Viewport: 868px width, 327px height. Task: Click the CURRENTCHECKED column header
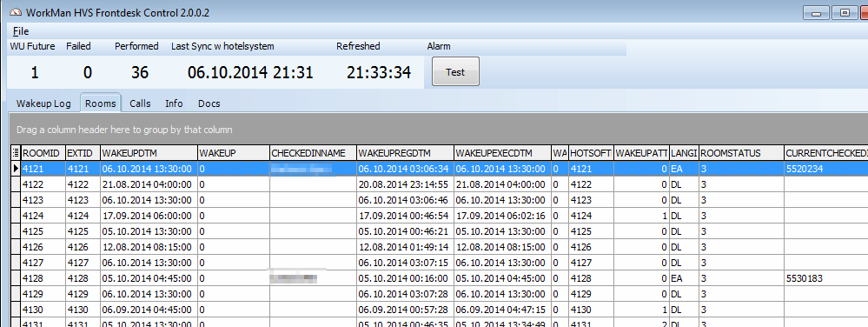(826, 153)
